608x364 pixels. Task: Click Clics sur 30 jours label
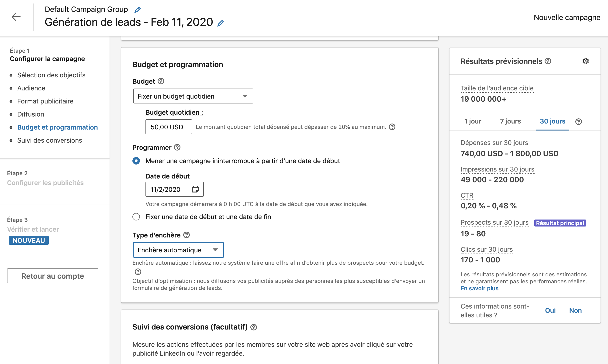pyautogui.click(x=487, y=249)
